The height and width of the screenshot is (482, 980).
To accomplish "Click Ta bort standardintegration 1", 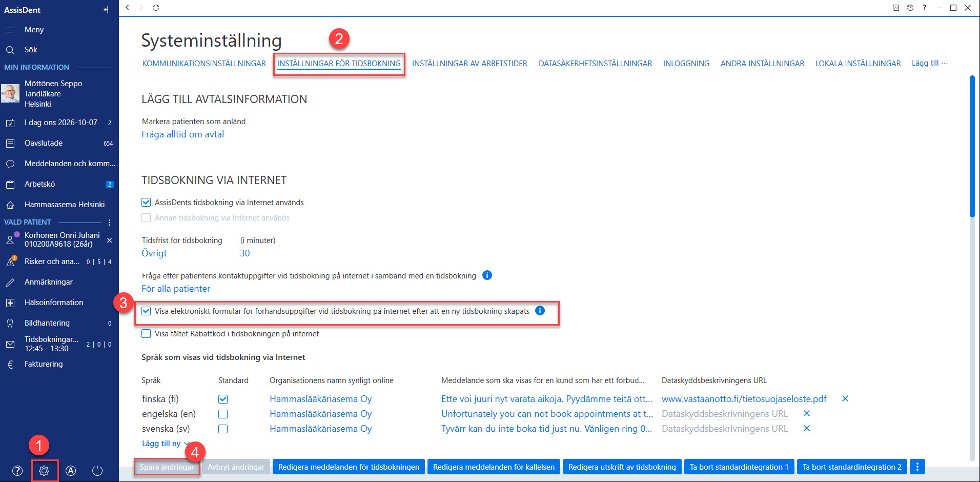I will pos(739,467).
